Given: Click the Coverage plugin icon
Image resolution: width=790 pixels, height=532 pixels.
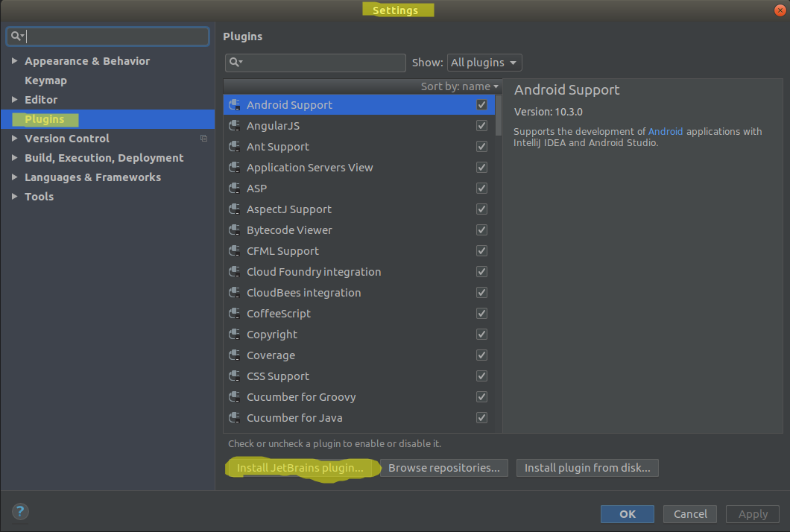Looking at the screenshot, I should [x=234, y=355].
